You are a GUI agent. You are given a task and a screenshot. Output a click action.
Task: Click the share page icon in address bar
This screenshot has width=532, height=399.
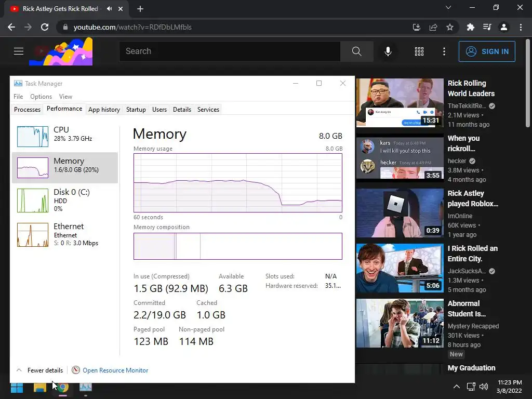(x=433, y=27)
